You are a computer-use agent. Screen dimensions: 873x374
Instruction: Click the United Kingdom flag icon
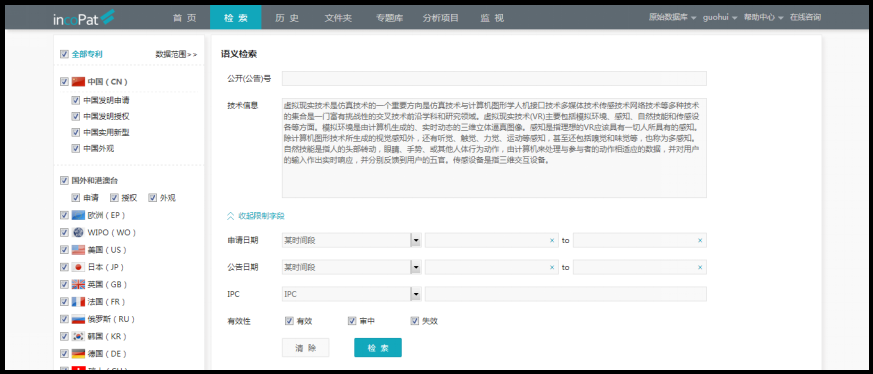click(x=78, y=284)
